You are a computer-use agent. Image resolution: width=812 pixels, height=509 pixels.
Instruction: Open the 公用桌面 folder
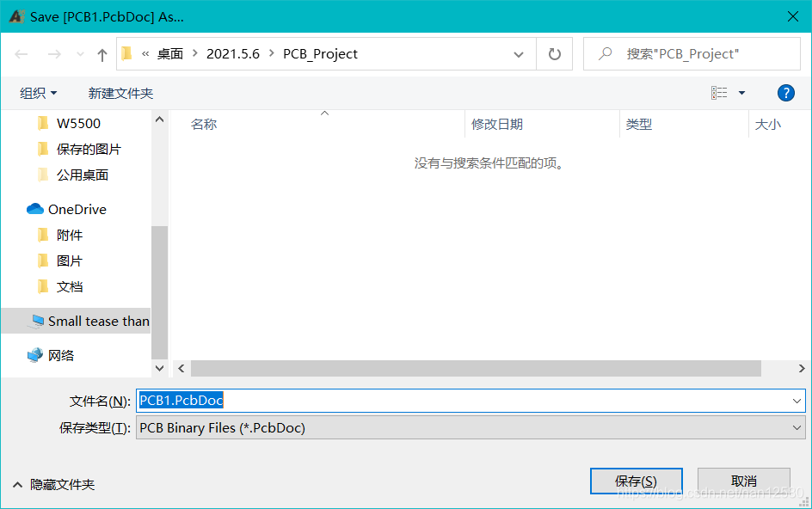point(83,175)
